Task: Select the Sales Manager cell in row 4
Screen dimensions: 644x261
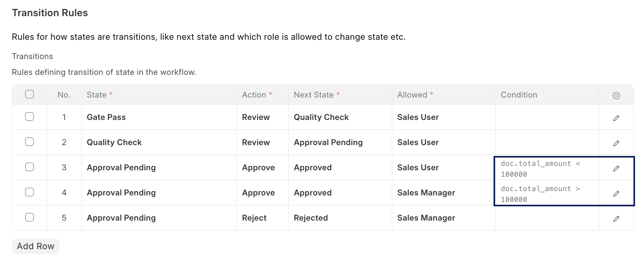Action: pyautogui.click(x=426, y=193)
